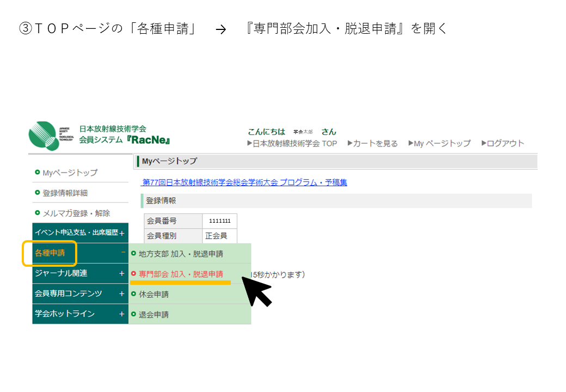566x392 pixels.
Task: Expand the イベント申込支払・出席履歴 menu
Action: (122, 233)
